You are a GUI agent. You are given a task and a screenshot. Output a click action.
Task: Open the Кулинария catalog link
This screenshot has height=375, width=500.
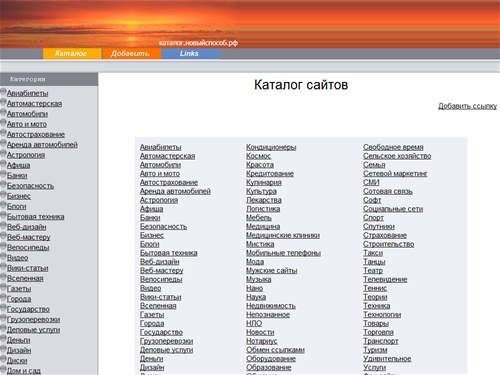tap(264, 182)
